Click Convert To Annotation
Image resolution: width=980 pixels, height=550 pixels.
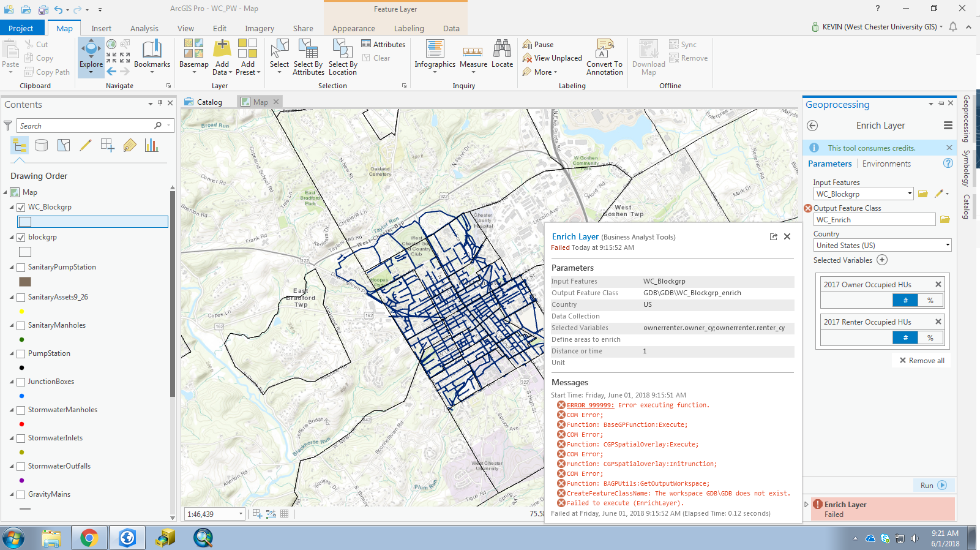tap(604, 56)
